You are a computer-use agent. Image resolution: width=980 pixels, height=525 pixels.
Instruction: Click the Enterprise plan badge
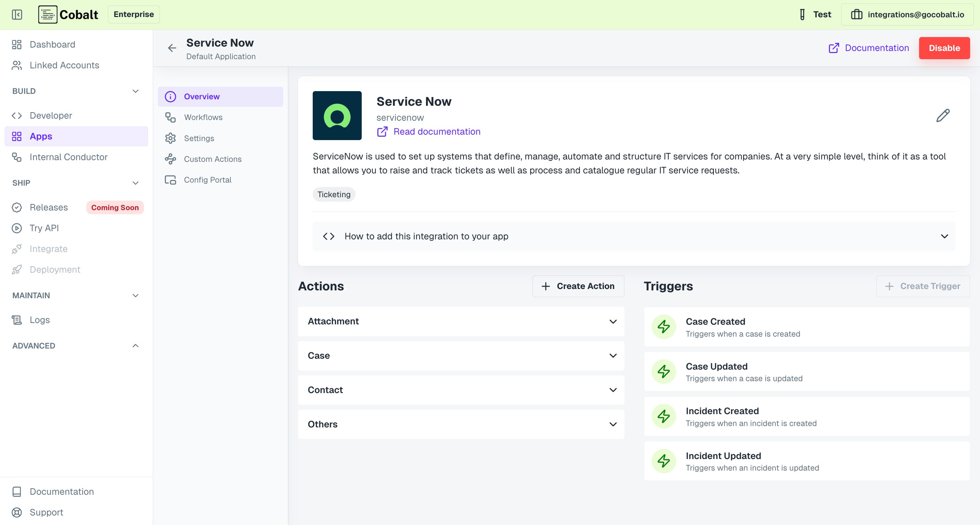(x=134, y=14)
